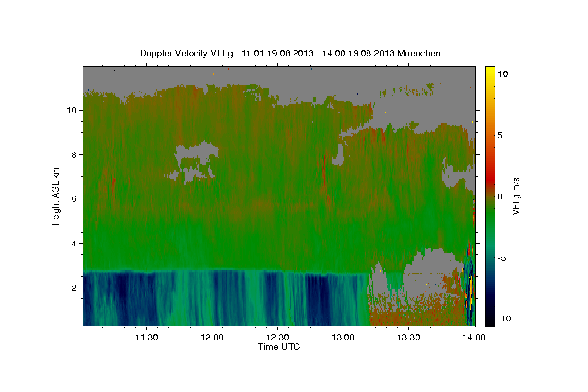Click colorbar label '0'
This screenshot has width=588, height=392.
click(x=500, y=196)
